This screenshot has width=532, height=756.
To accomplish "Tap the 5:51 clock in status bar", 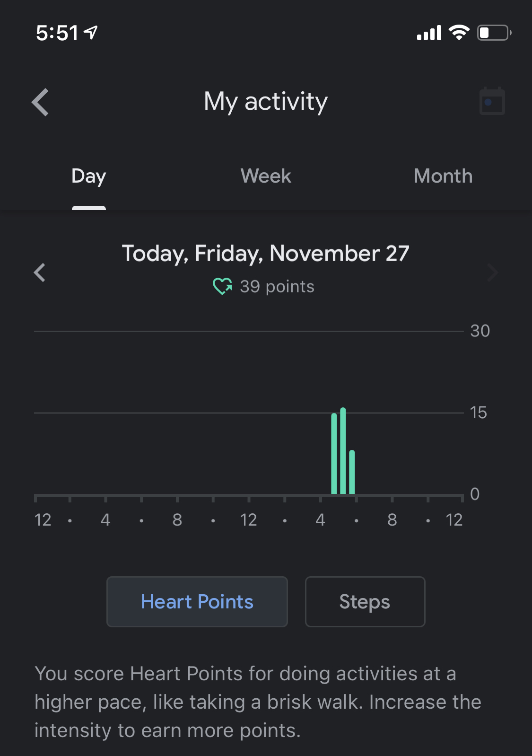I will [x=57, y=33].
